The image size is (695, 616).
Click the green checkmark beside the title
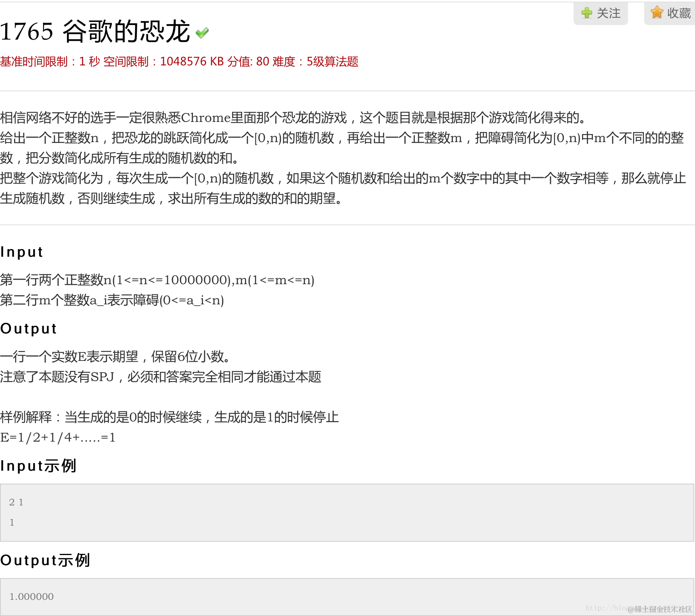tap(202, 33)
